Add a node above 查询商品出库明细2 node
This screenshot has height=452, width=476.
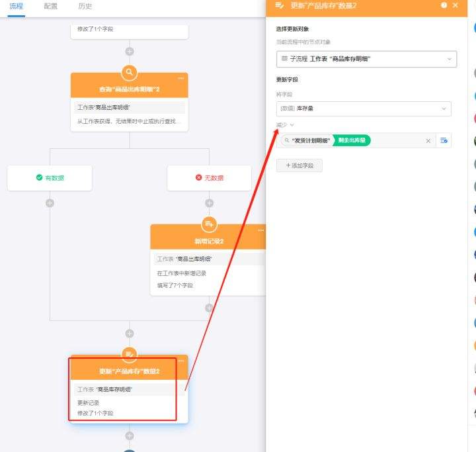click(x=130, y=52)
